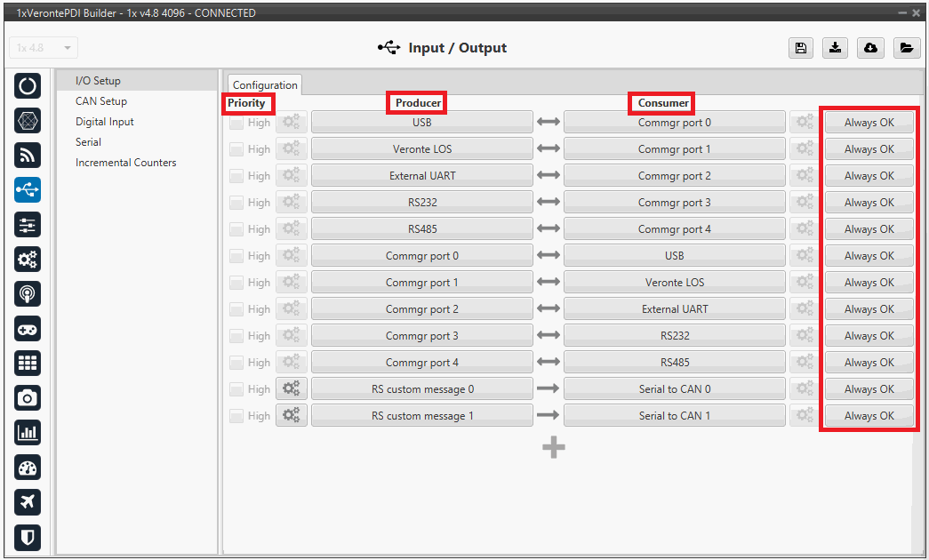Click the open folder toolbar icon
This screenshot has height=560, width=929.
905,48
